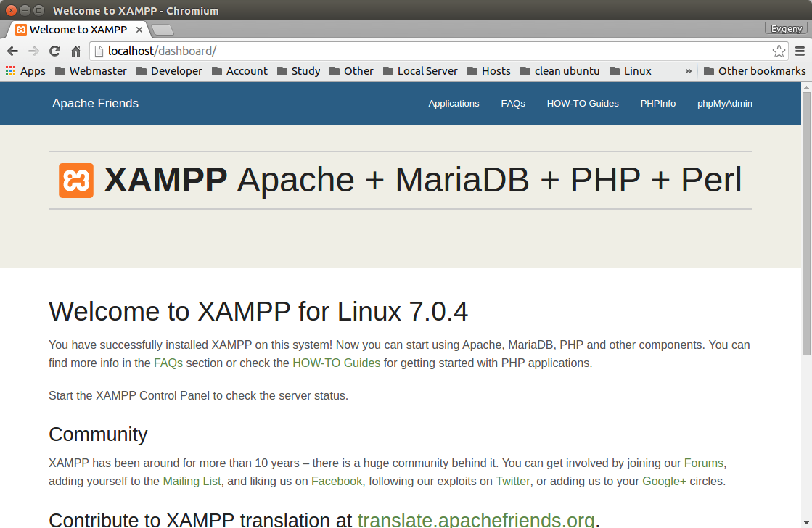Viewport: 812px width, 528px height.
Task: Click the browser forward arrow
Action: pyautogui.click(x=33, y=51)
